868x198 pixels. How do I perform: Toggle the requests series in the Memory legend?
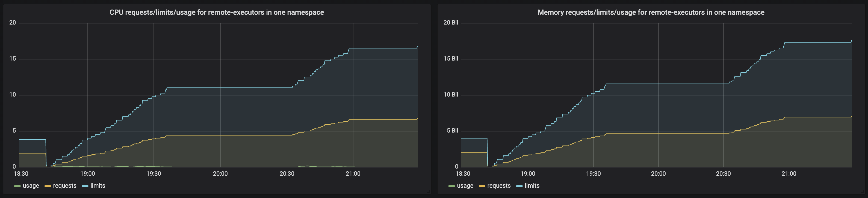tap(499, 185)
